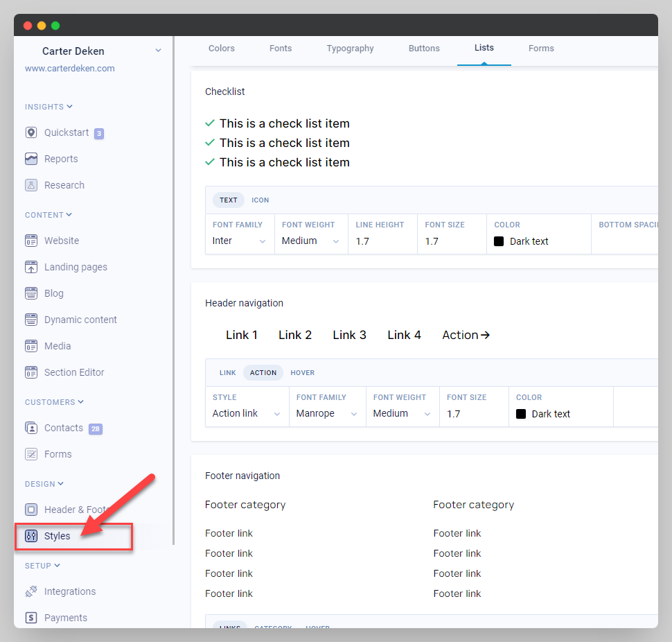Viewport: 672px width, 642px height.
Task: Expand the Carter Deken account dropdown
Action: [x=158, y=51]
